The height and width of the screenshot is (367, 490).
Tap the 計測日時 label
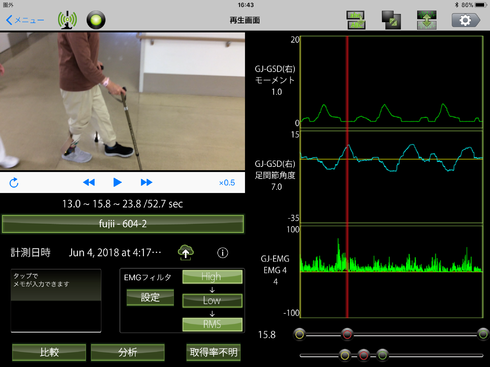pyautogui.click(x=30, y=253)
